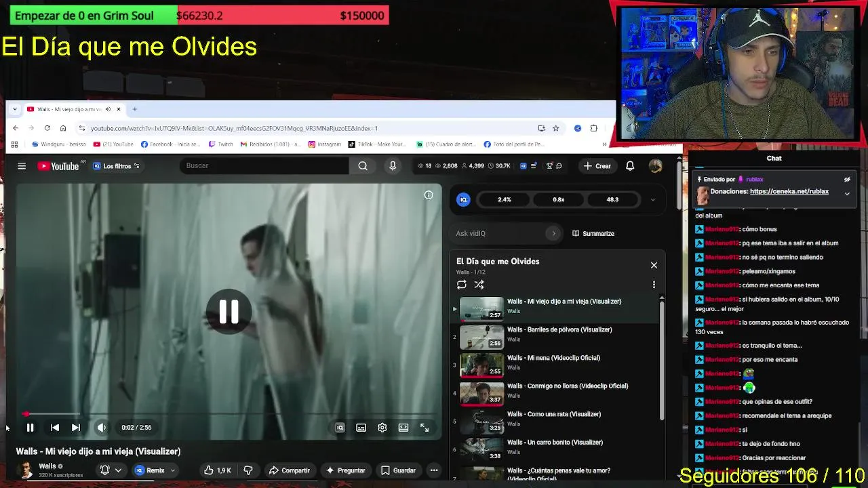Open player settings gear
This screenshot has width=868, height=488.
[382, 428]
